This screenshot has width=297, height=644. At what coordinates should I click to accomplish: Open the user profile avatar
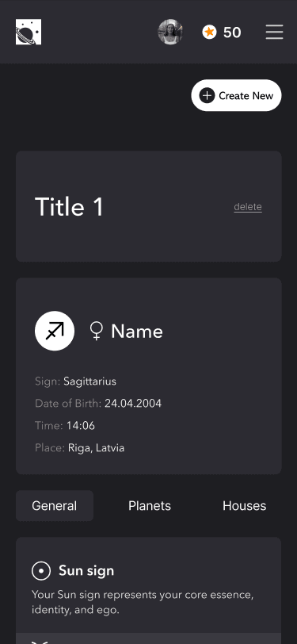click(170, 32)
